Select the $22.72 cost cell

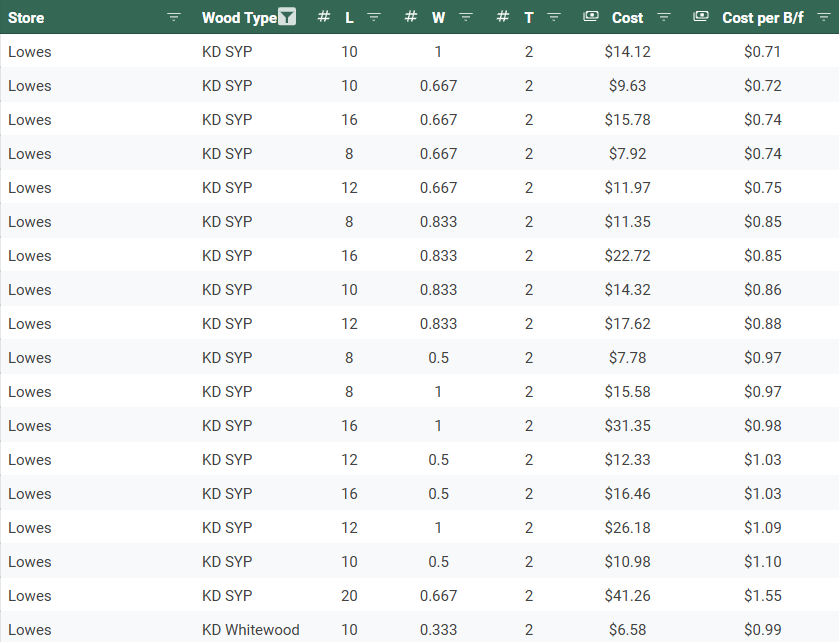click(628, 256)
